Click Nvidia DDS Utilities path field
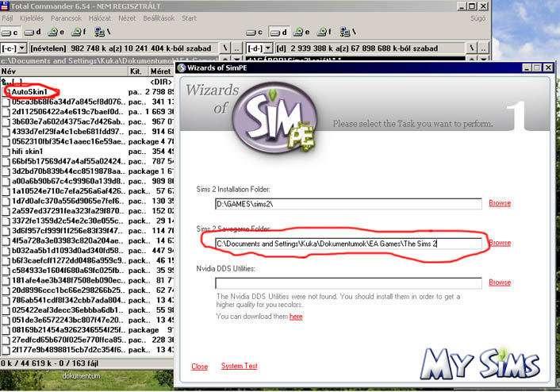Screen dimensions: 560x392 coord(348,283)
